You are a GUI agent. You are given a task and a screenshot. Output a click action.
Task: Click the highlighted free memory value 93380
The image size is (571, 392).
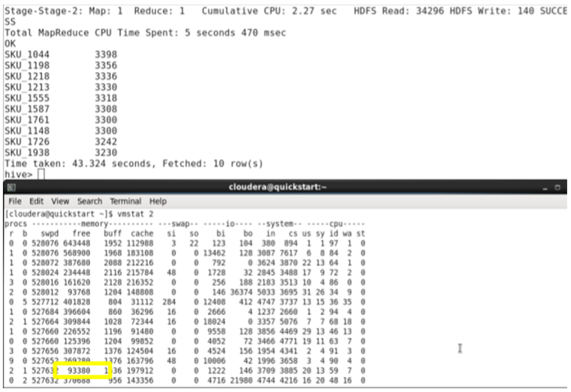[79, 371]
